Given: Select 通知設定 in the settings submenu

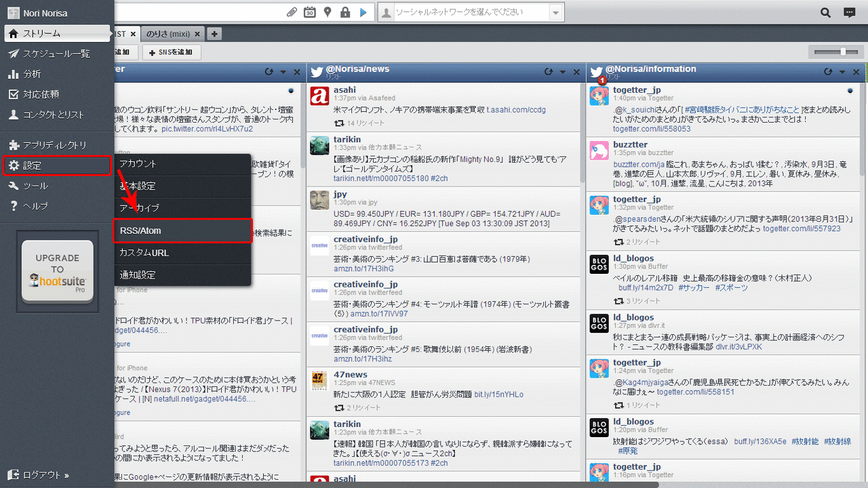Looking at the screenshot, I should point(183,275).
